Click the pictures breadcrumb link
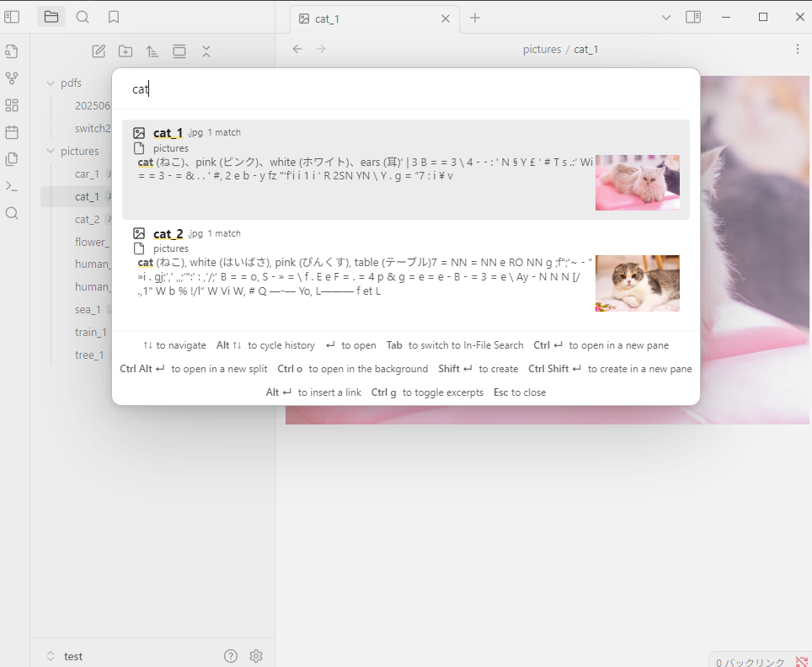The height and width of the screenshot is (667, 812). (542, 49)
